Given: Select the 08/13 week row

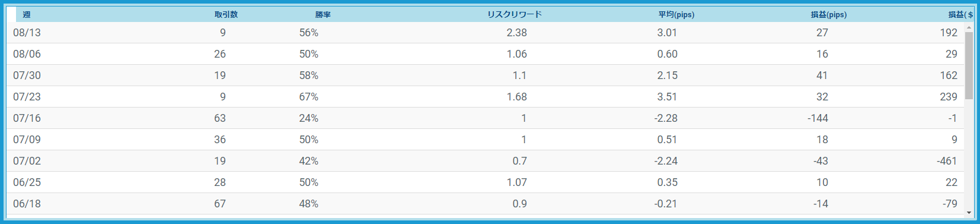Looking at the screenshot, I should tap(486, 33).
